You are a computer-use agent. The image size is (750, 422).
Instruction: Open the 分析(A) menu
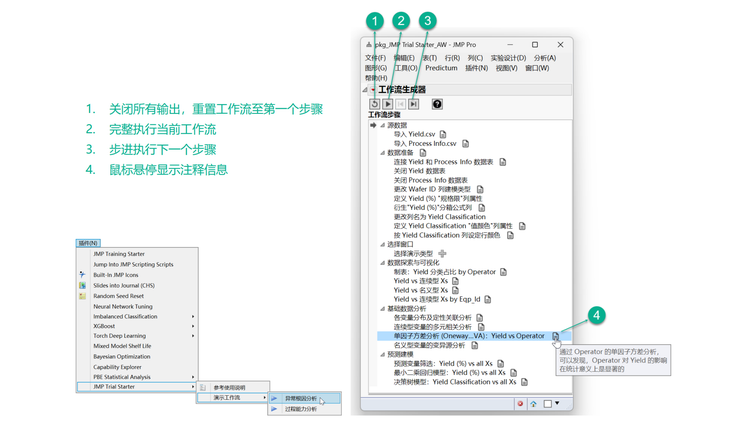pos(545,58)
